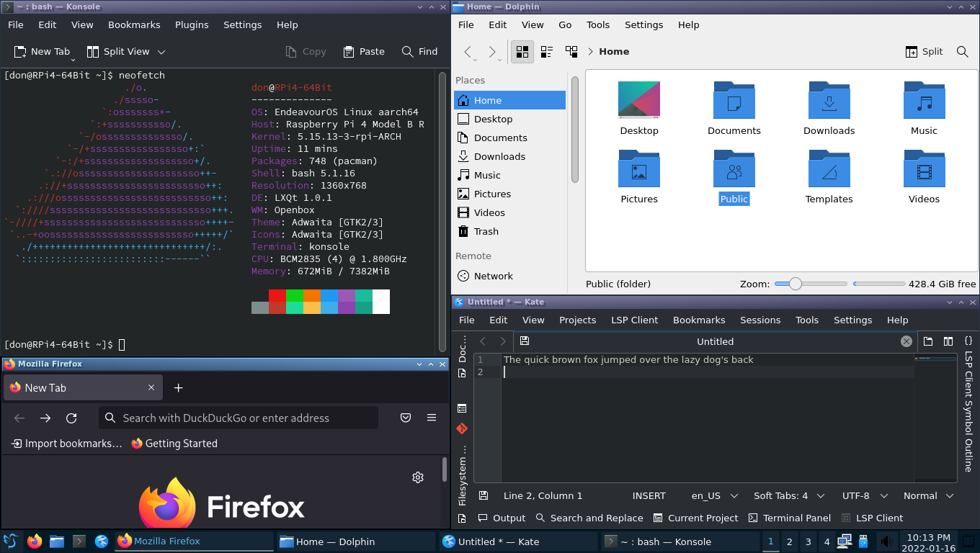Open the Firefox hamburger application menu

pyautogui.click(x=432, y=418)
